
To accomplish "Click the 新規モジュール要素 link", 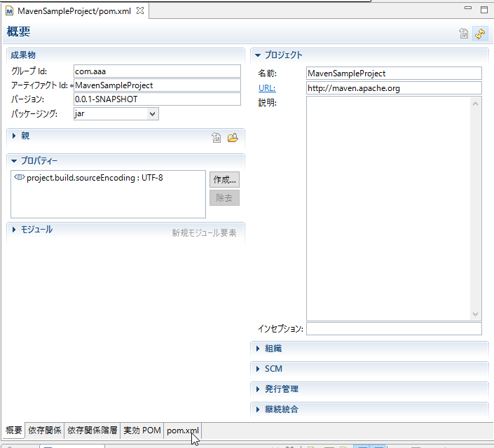I will pos(204,232).
